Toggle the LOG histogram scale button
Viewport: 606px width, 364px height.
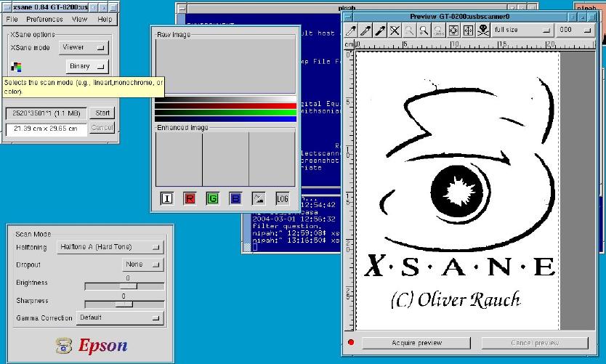282,198
